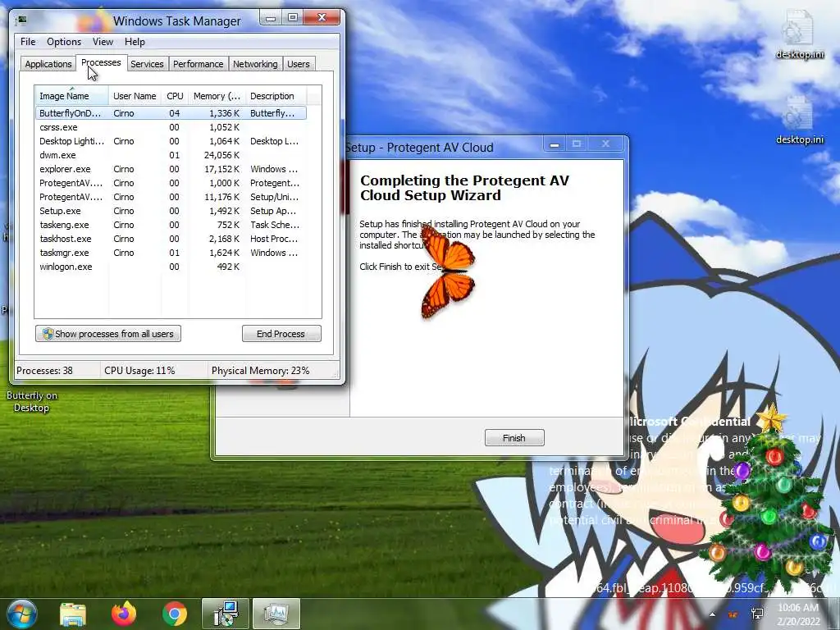
Task: Select the ButterflyOnD... process row
Action: tap(171, 113)
